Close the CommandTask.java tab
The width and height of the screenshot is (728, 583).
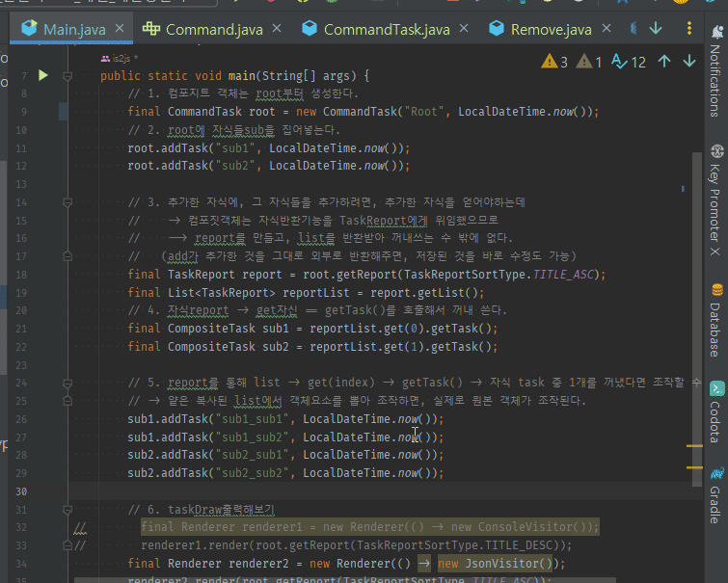464,29
